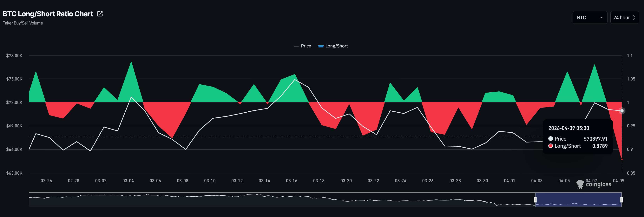
Task: Click the white price marker at chart end
Action: pos(622,111)
